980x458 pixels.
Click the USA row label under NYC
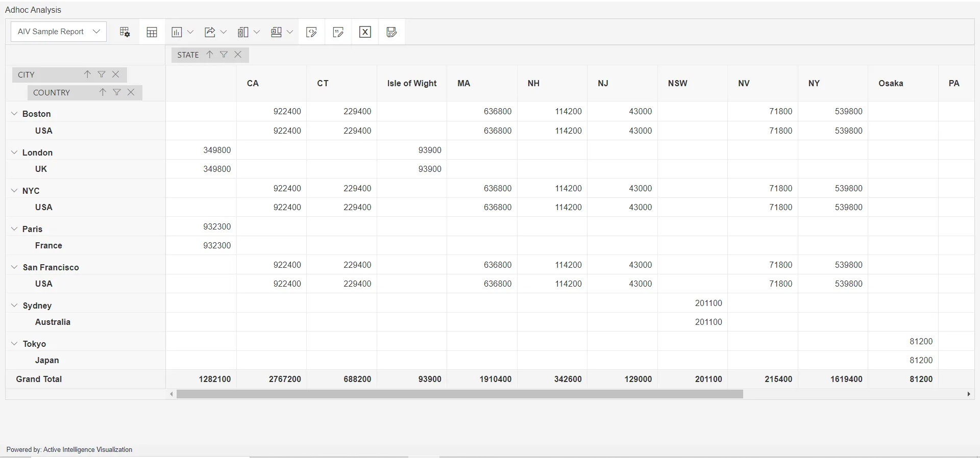(44, 207)
